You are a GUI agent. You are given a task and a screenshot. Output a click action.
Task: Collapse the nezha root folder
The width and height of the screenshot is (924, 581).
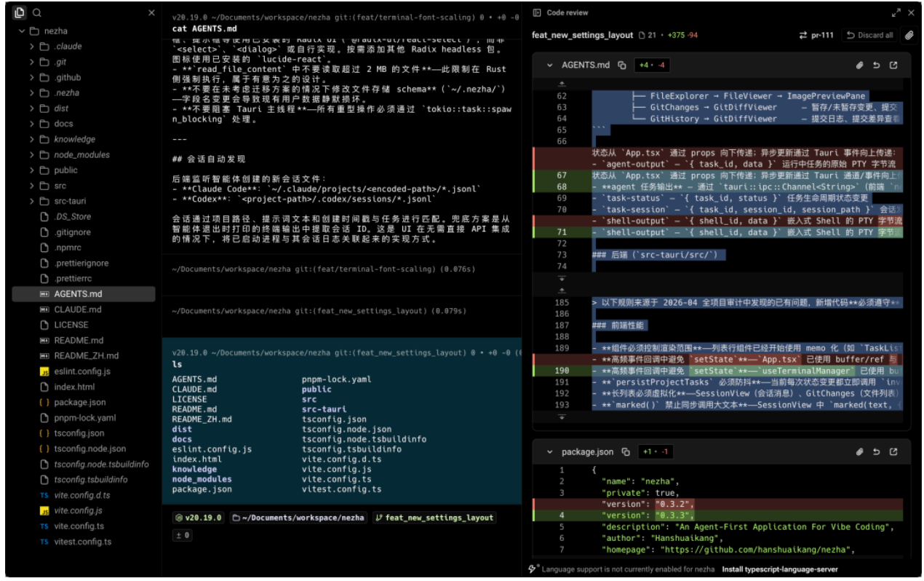point(20,31)
